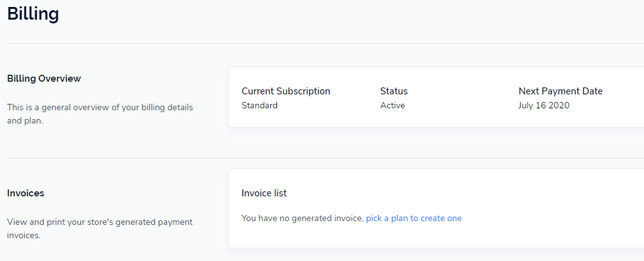This screenshot has width=644, height=261.
Task: Click the Invoices section heading
Action: click(25, 193)
